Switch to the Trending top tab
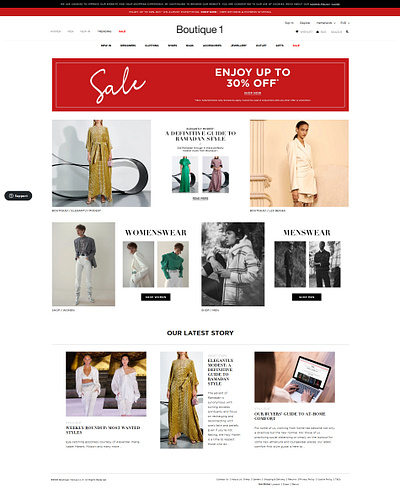Image resolution: width=400 pixels, height=495 pixels. [x=104, y=31]
